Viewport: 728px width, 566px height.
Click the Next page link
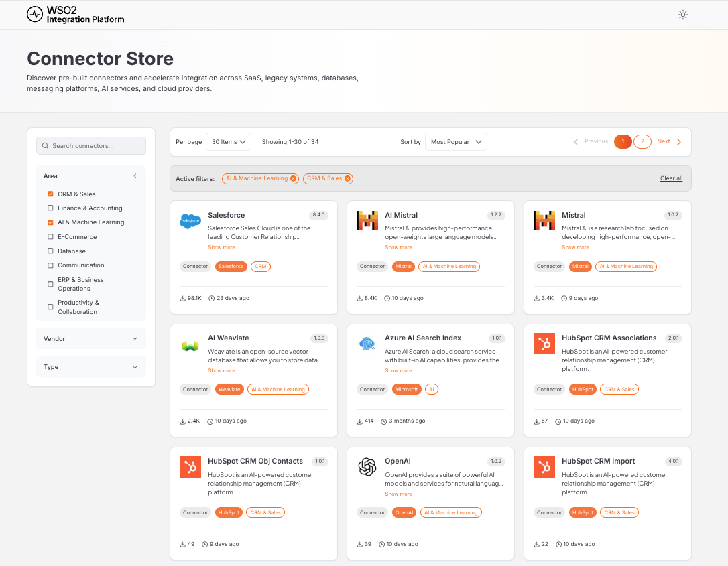coord(668,141)
